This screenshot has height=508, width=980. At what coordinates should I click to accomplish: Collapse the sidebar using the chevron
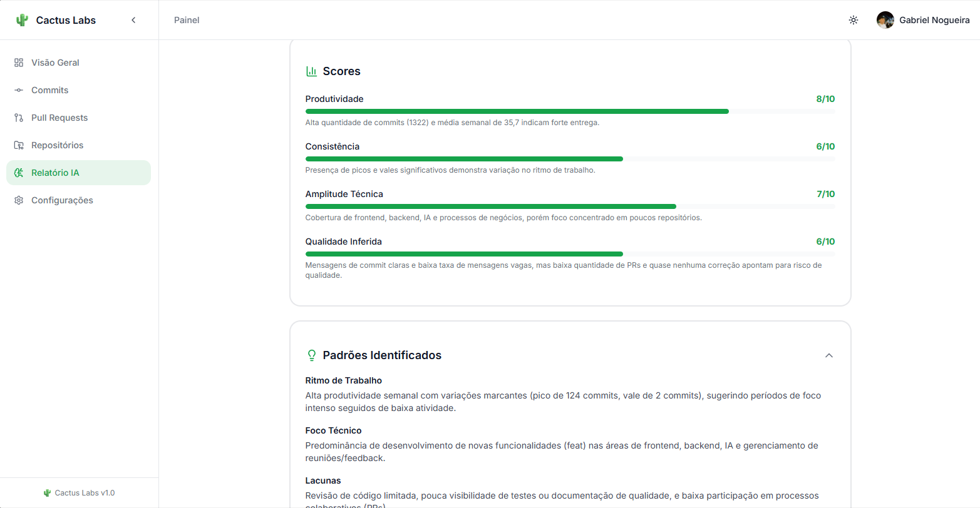(x=133, y=19)
